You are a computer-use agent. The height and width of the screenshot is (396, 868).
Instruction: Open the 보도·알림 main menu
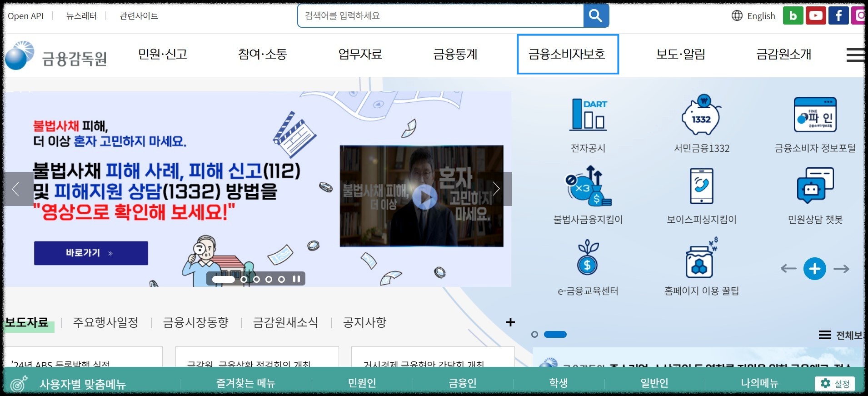tap(680, 54)
